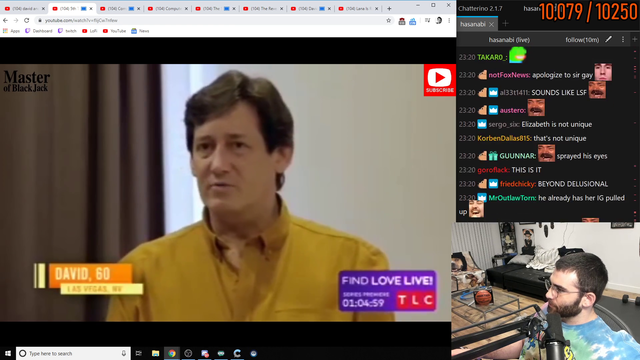
Task: Switch to the 'david an...' YouTube tab
Action: [23, 9]
